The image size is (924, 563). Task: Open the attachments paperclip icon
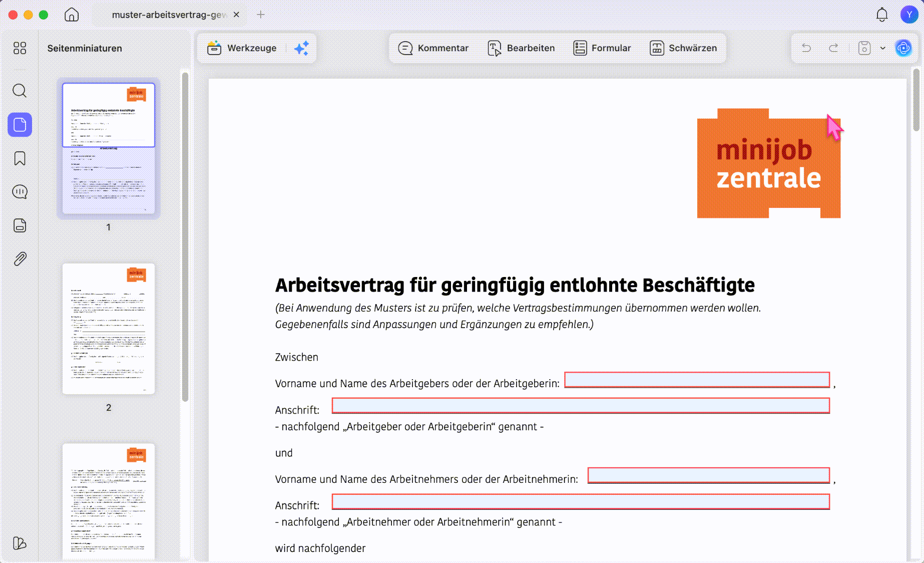tap(20, 259)
